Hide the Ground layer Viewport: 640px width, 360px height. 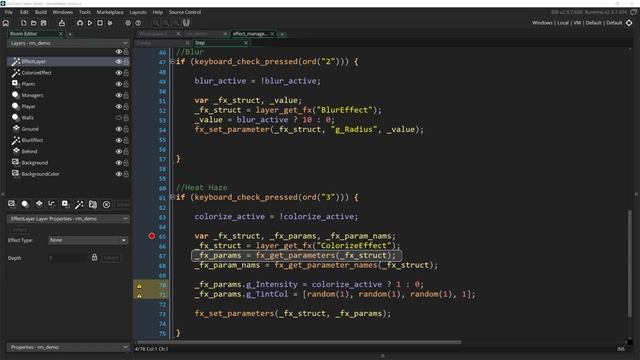coord(118,129)
